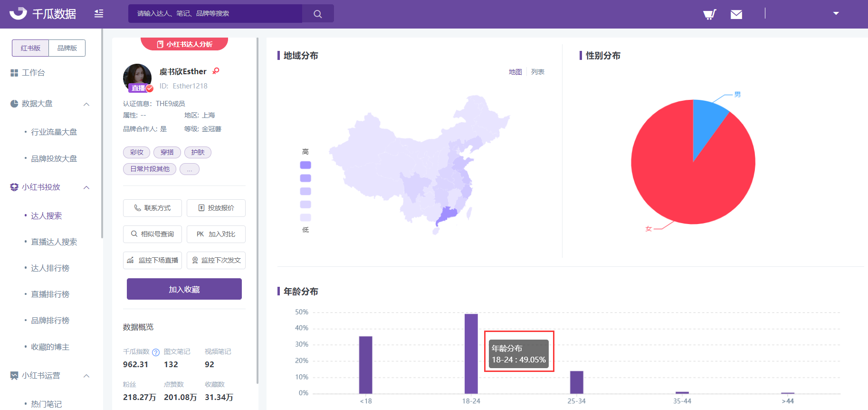Switch to 品牌版 version toggle
The height and width of the screenshot is (410, 868).
[67, 48]
